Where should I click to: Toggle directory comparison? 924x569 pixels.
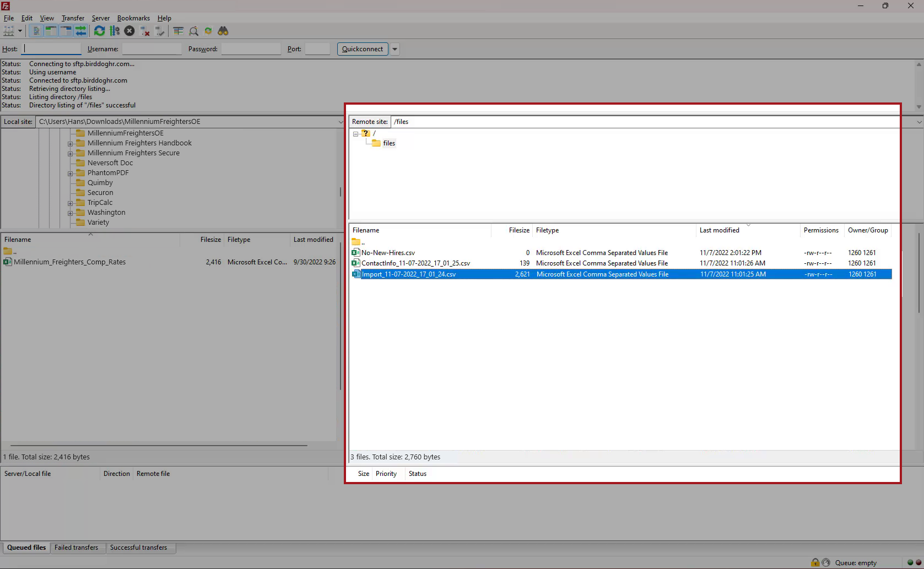click(x=193, y=31)
